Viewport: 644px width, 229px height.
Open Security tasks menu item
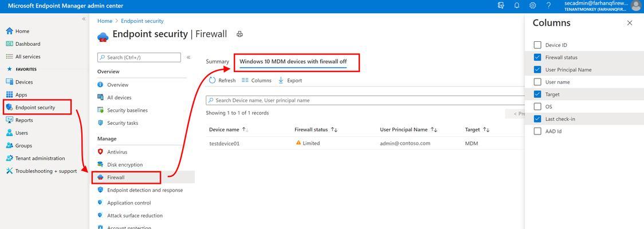pyautogui.click(x=123, y=123)
